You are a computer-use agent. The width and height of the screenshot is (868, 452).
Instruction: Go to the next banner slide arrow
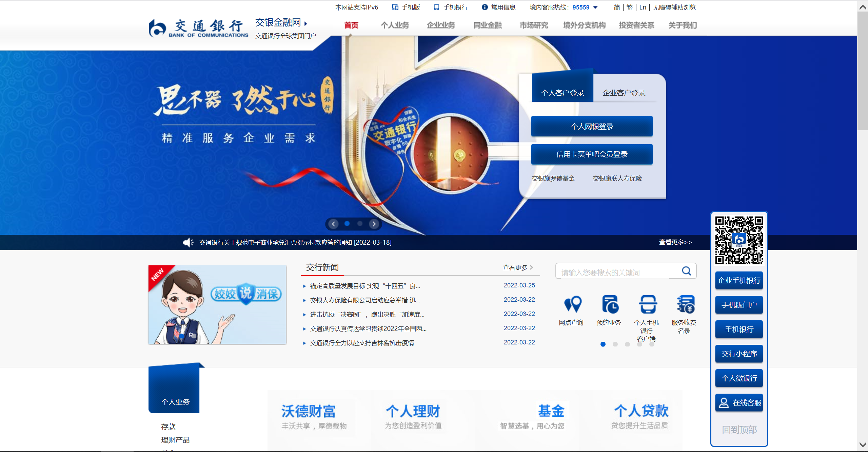[374, 224]
